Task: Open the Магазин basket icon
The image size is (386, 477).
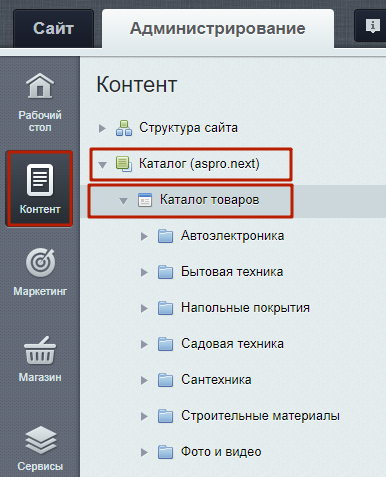Action: (x=40, y=350)
